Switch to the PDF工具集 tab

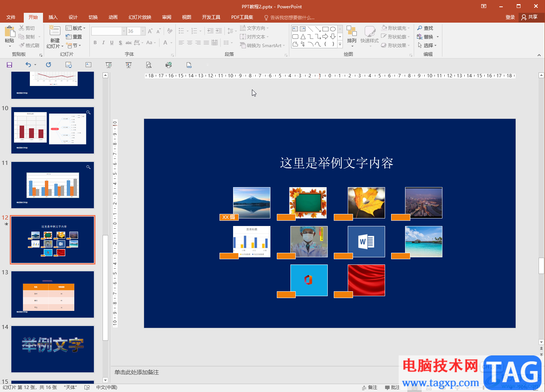(x=242, y=17)
